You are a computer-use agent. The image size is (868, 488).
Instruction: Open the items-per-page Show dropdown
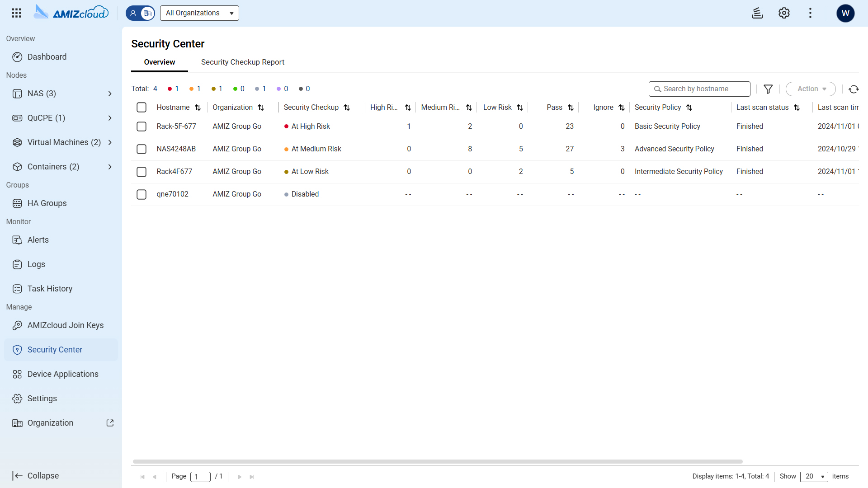tap(814, 476)
